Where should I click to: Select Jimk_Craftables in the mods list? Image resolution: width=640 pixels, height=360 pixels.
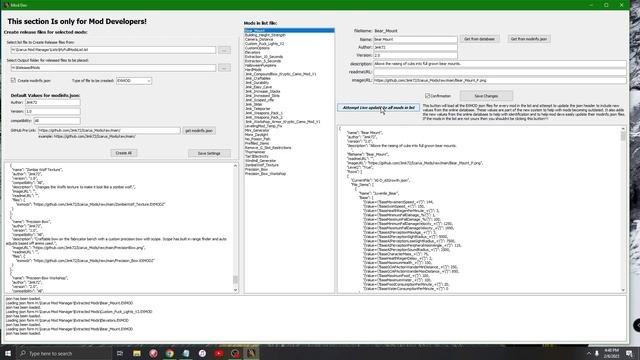289,78
